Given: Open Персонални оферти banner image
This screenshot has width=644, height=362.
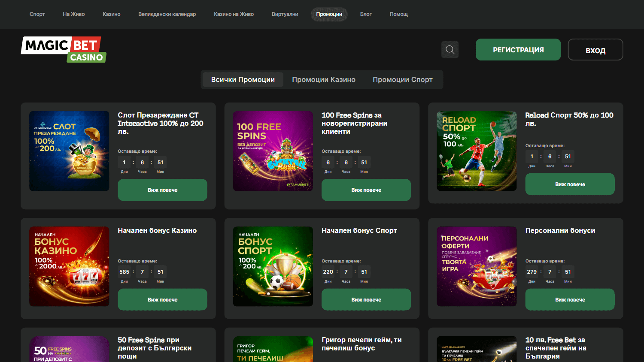Looking at the screenshot, I should coord(477,266).
